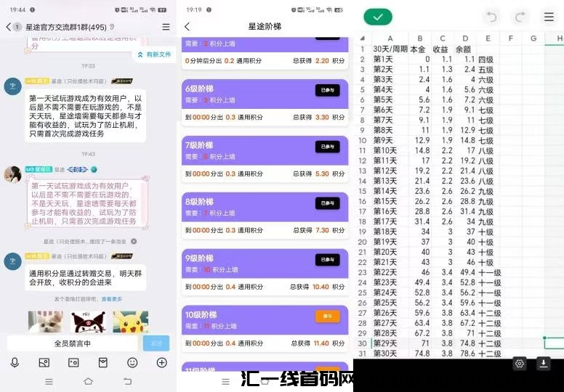Image resolution: width=564 pixels, height=392 pixels.
Task: Tap the recents icon in chat navigation bar
Action: [x=49, y=382]
